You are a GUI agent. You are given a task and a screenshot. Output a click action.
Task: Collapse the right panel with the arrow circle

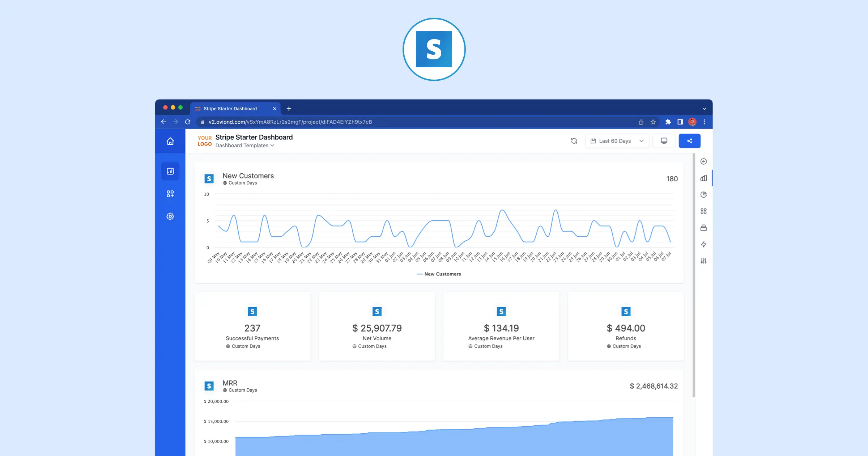click(x=703, y=161)
